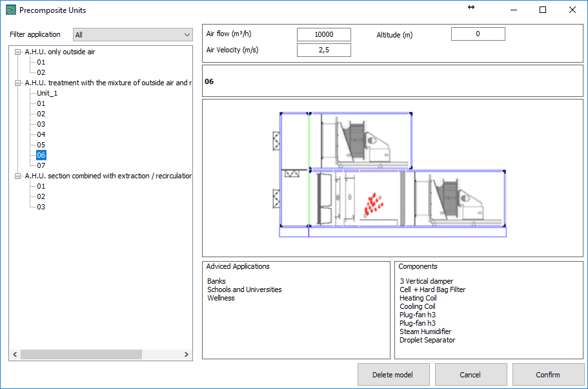Click the red steam humidifier in diagram

point(372,204)
